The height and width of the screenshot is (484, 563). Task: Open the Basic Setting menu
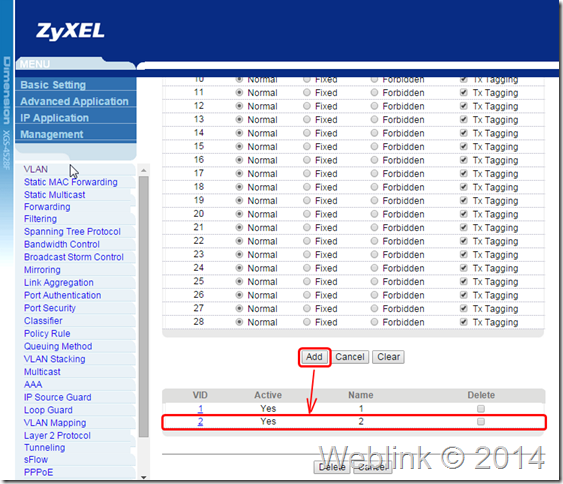[53, 85]
